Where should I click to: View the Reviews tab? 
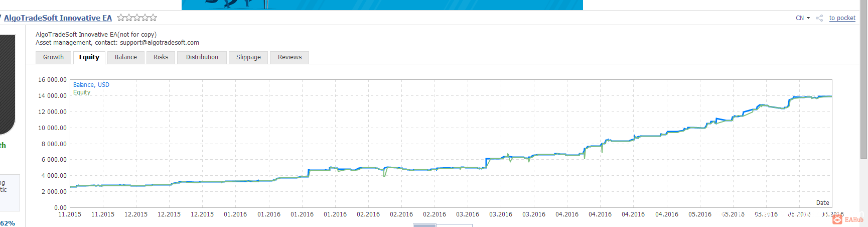pyautogui.click(x=290, y=57)
